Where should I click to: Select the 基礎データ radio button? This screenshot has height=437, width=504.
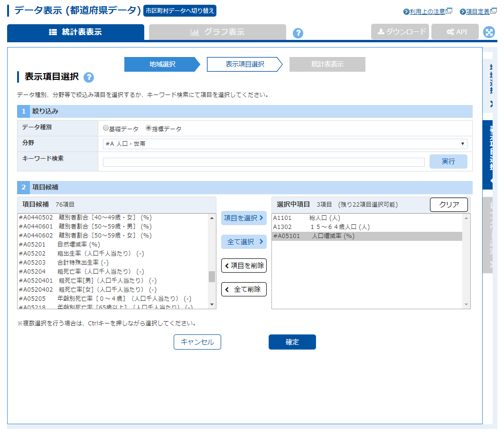click(106, 128)
